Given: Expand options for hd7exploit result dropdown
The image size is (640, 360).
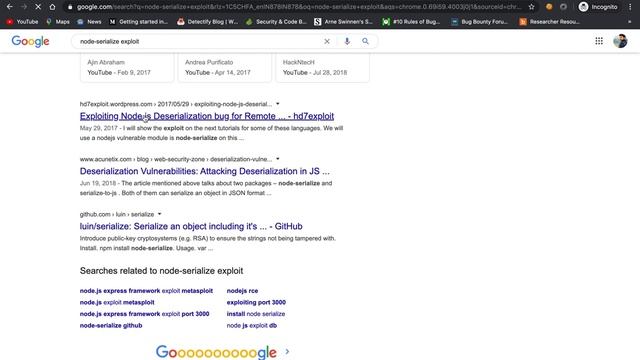Looking at the screenshot, I should pyautogui.click(x=278, y=104).
